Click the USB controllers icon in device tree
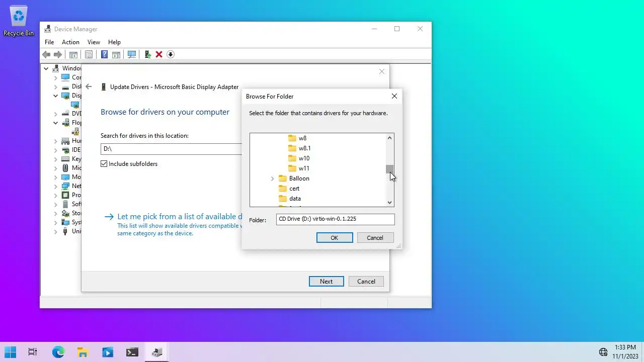Image resolution: width=644 pixels, height=362 pixels. 65,231
